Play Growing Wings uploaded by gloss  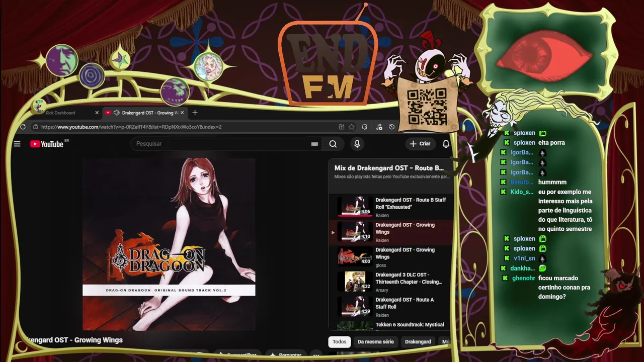coord(391,257)
